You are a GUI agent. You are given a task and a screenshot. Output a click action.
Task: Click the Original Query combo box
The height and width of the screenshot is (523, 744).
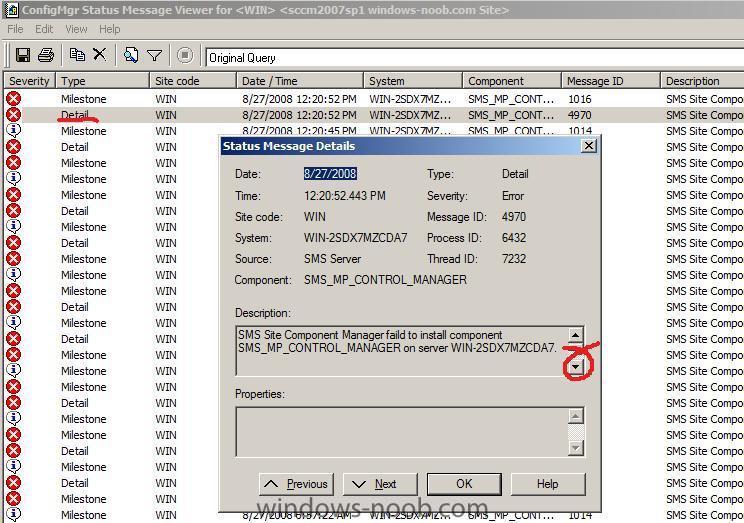(474, 58)
